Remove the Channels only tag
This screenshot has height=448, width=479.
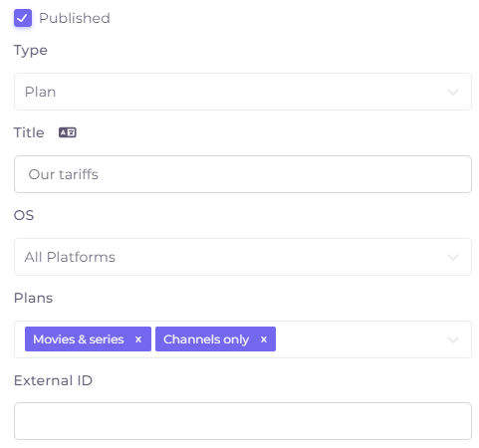point(264,339)
